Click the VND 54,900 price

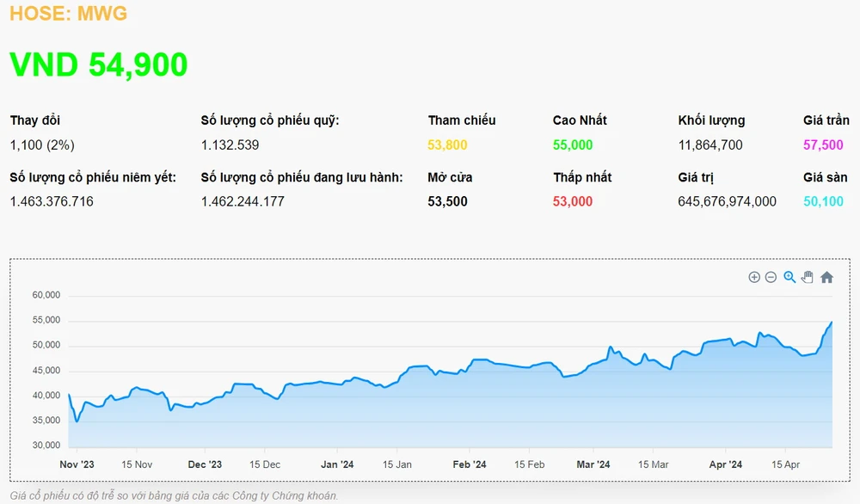(99, 65)
